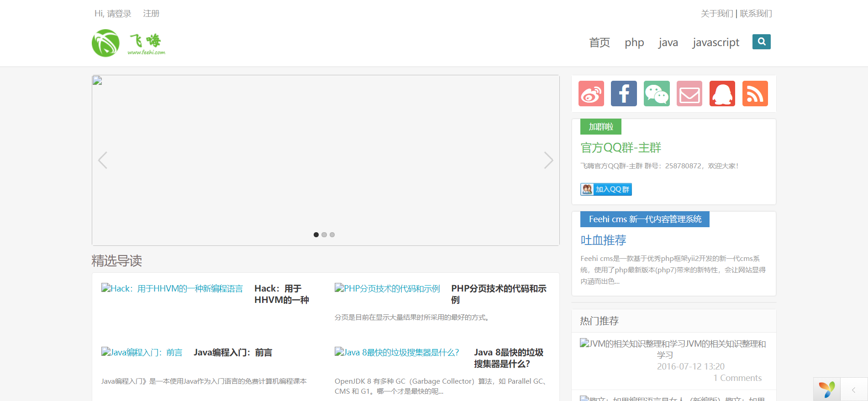Click the email envelope icon

(x=689, y=94)
